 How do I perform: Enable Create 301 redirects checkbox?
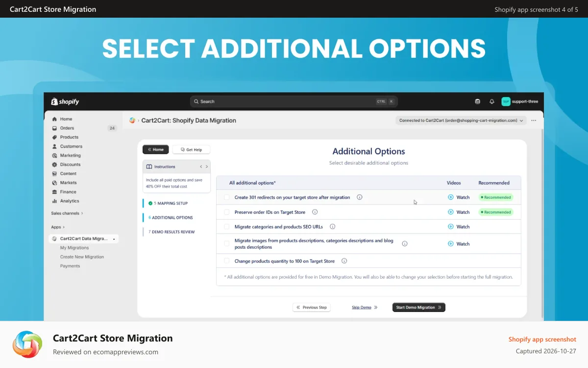coord(227,197)
